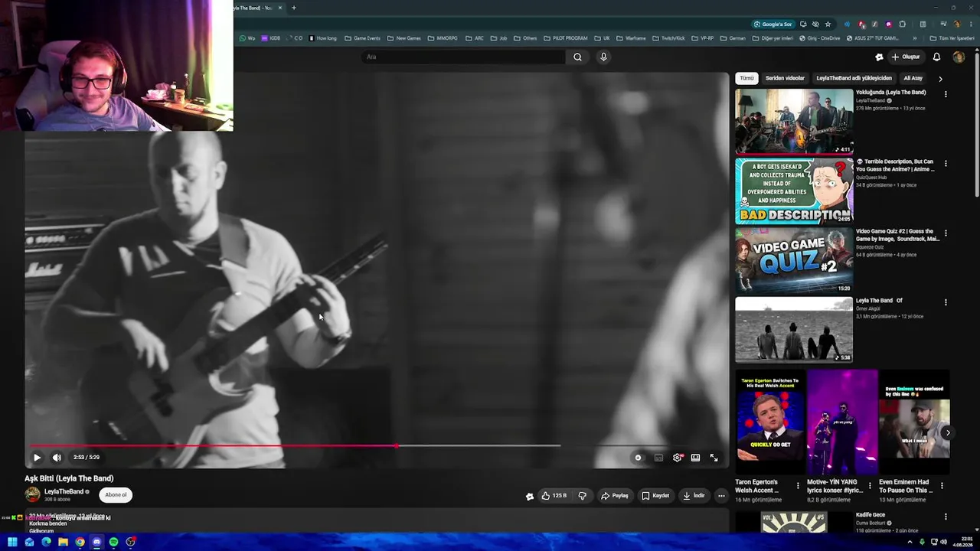Open LeylaTheBand channel avatar
Viewport: 980px width, 551px height.
pyautogui.click(x=32, y=495)
